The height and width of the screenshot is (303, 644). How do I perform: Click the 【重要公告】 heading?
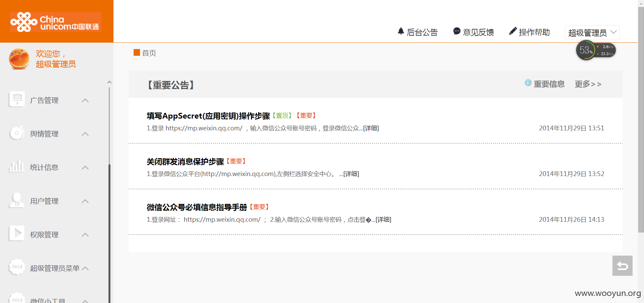[x=171, y=85]
